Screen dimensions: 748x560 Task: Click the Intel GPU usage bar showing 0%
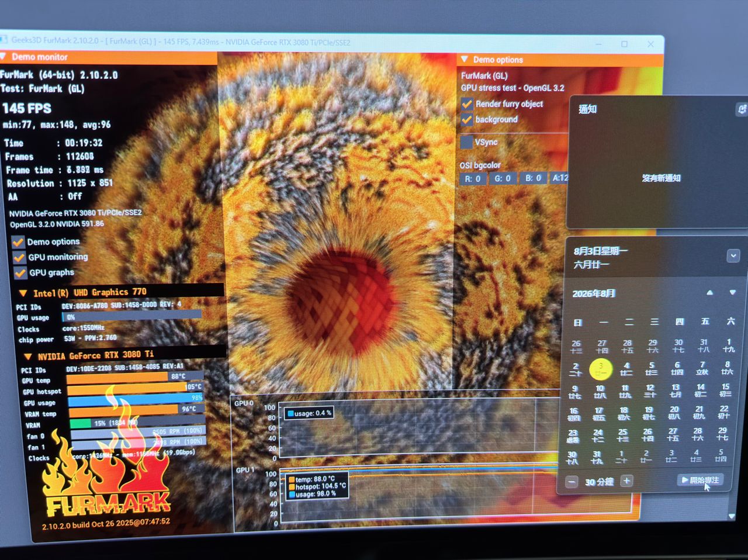click(x=132, y=317)
